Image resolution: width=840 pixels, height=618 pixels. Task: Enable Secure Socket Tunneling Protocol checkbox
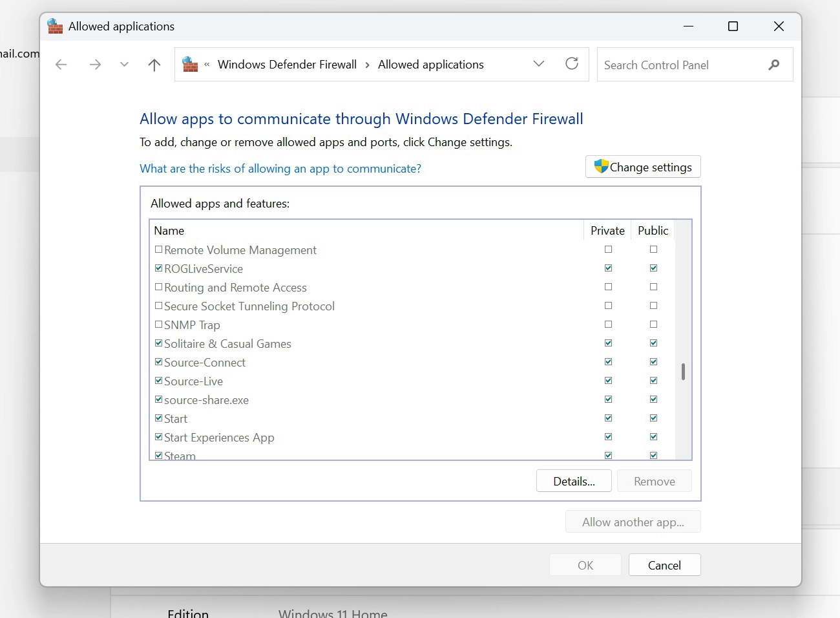[158, 306]
